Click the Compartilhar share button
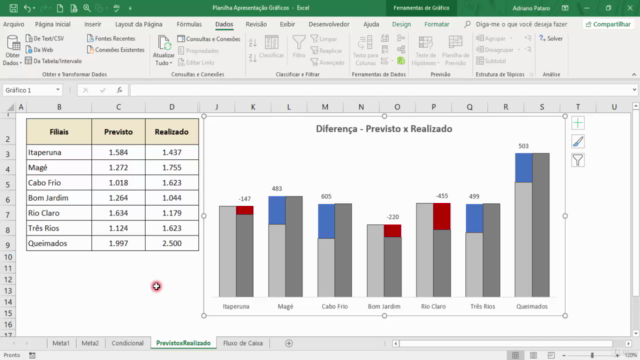This screenshot has width=640, height=360. coord(608,24)
